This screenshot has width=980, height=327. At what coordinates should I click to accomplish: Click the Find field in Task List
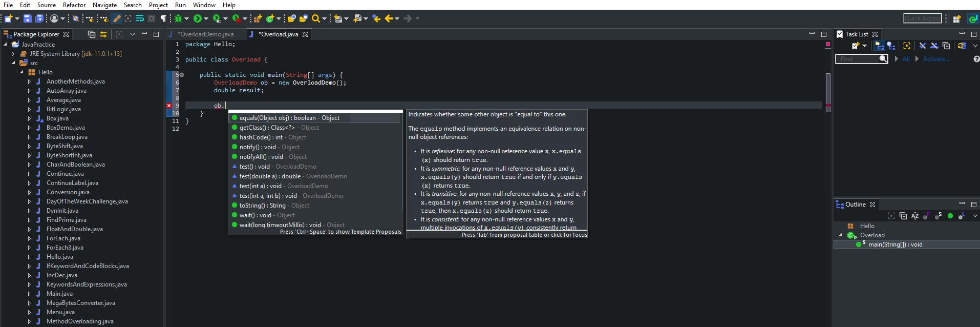tap(861, 59)
